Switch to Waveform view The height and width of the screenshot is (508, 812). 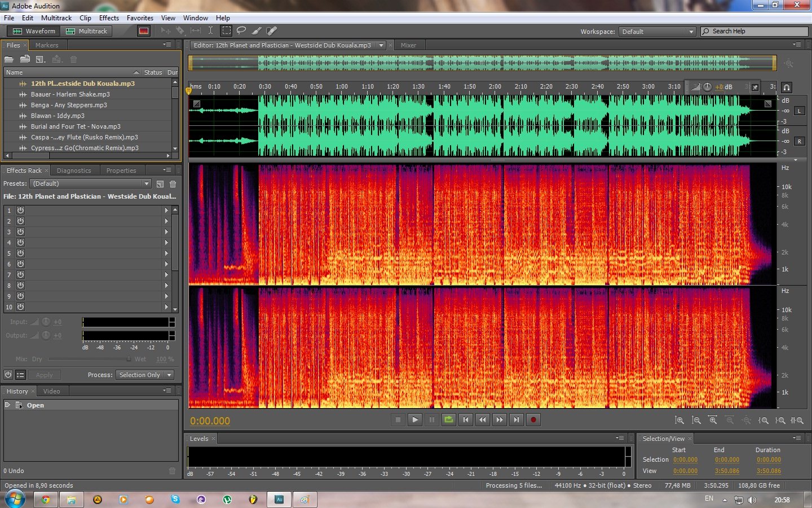(34, 31)
